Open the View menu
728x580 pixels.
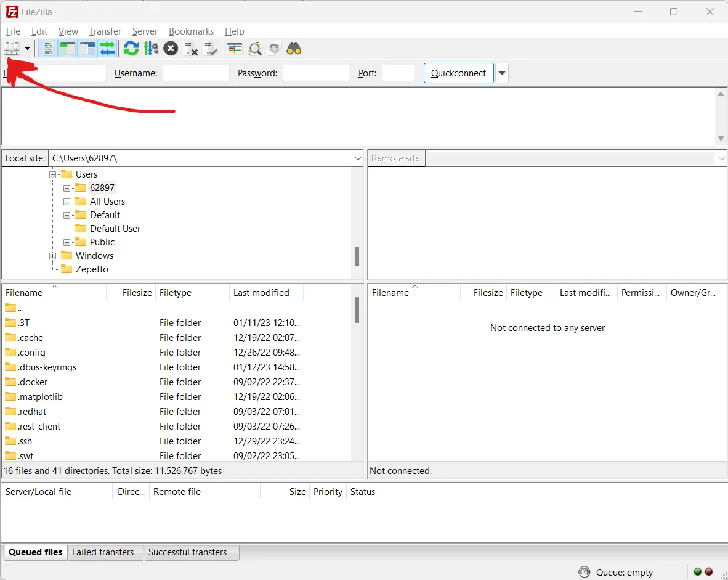[x=68, y=31]
